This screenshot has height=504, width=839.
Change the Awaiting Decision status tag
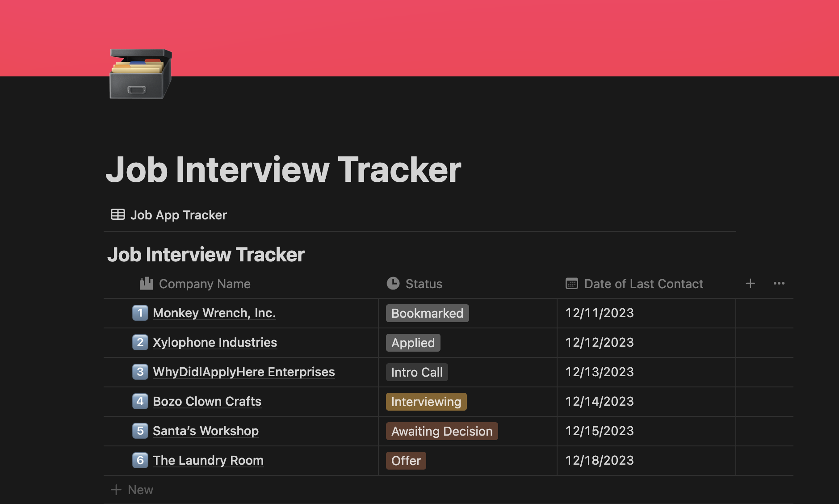442,431
